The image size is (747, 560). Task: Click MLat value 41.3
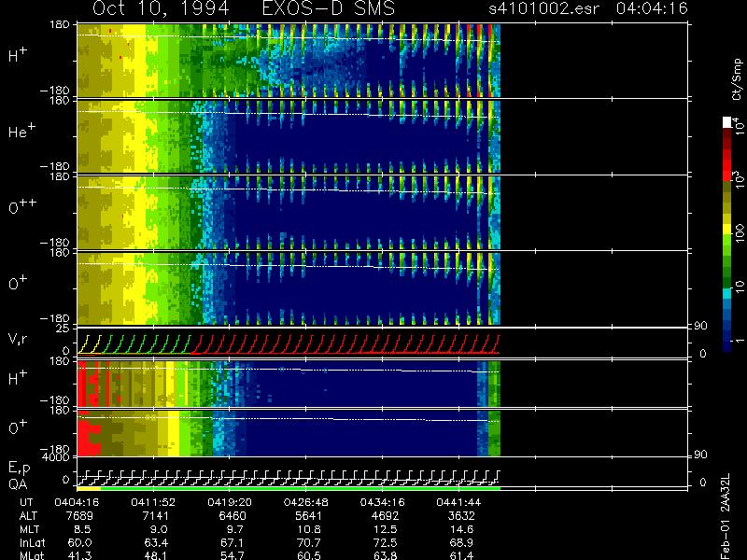(80, 555)
